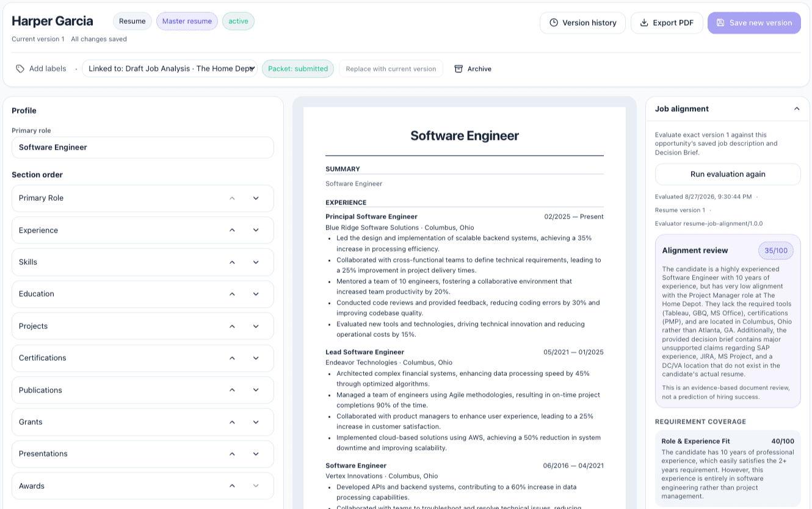Click the SUMMARY section heading in resume
Viewport: 812px width, 509px height.
(x=343, y=169)
